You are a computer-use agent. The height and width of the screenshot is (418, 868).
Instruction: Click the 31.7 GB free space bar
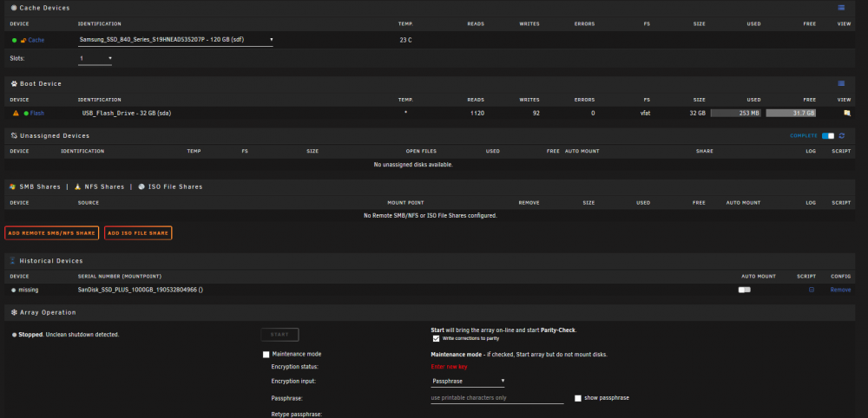point(791,114)
